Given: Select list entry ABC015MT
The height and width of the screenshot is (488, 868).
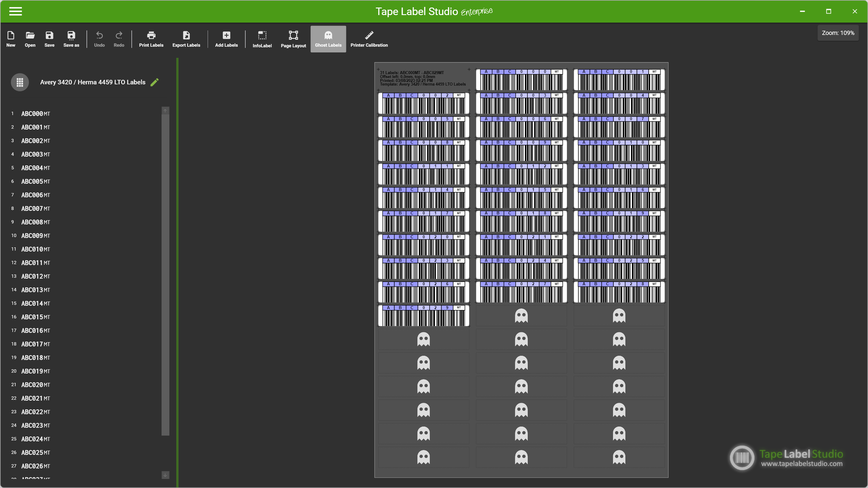Looking at the screenshot, I should tap(35, 317).
